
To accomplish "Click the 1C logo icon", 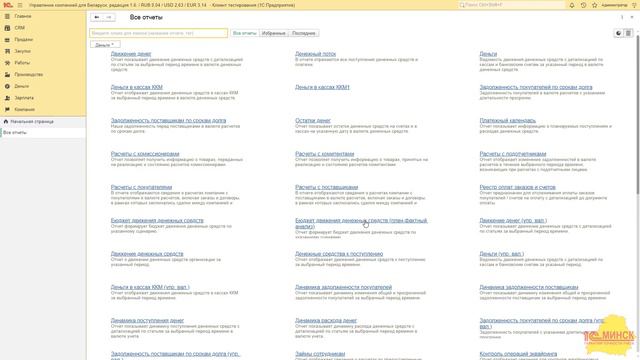I will click(8, 5).
